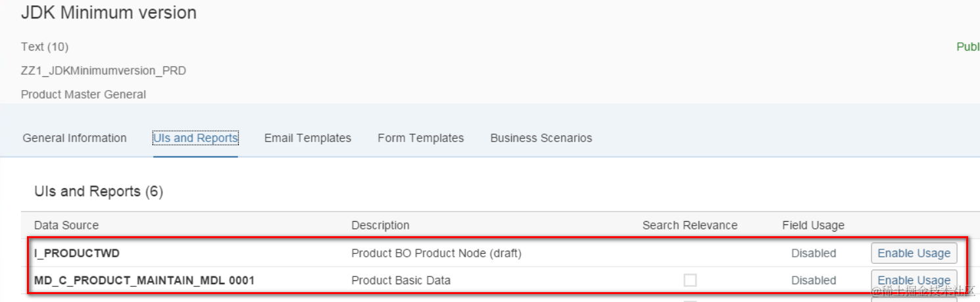Open the General Information tab
The height and width of the screenshot is (302, 980).
[x=74, y=138]
